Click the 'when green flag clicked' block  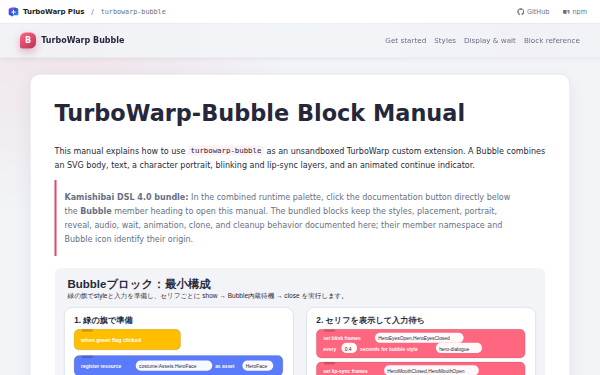point(127,339)
